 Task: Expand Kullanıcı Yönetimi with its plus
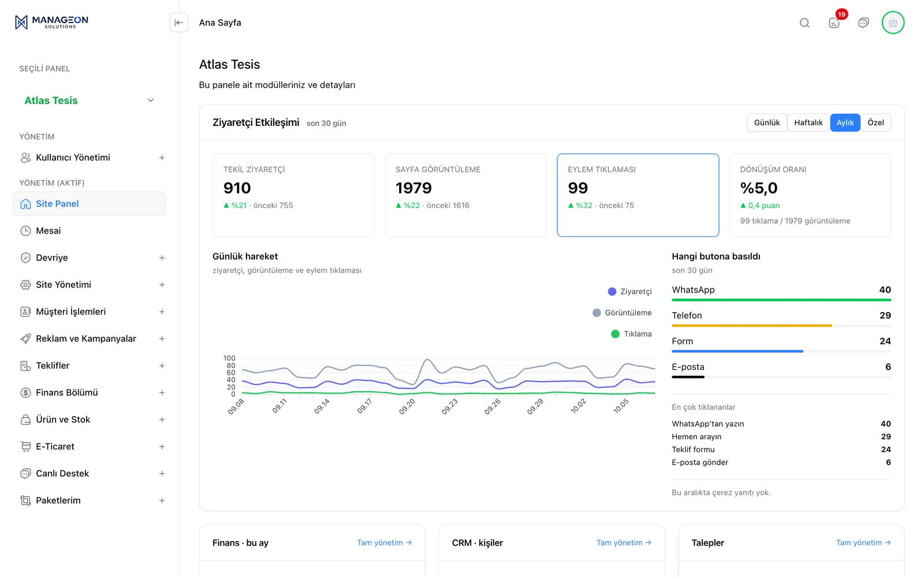162,158
